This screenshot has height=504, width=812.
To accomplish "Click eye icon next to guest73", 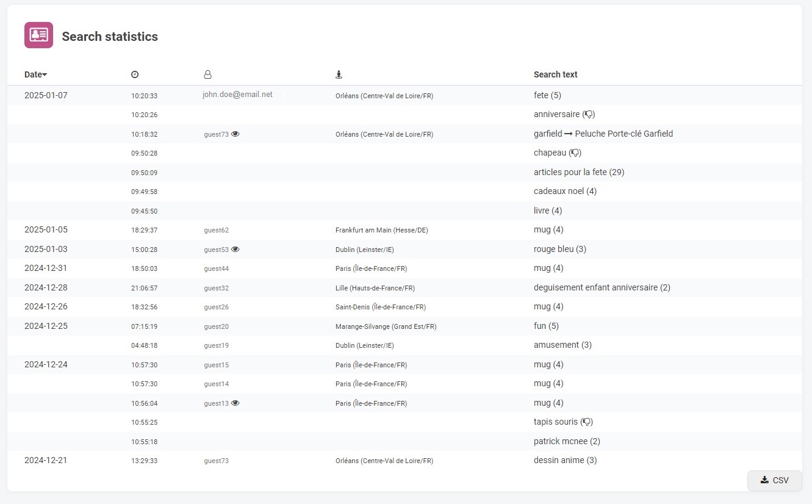I will [235, 134].
